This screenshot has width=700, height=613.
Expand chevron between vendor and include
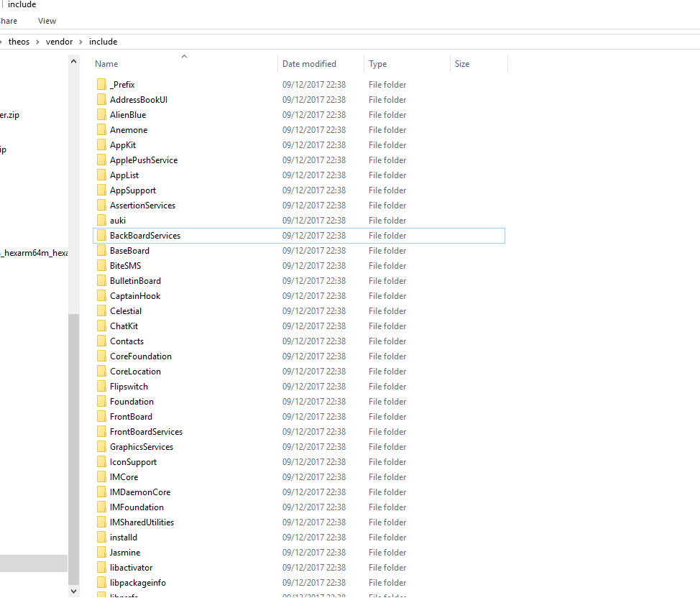point(80,42)
